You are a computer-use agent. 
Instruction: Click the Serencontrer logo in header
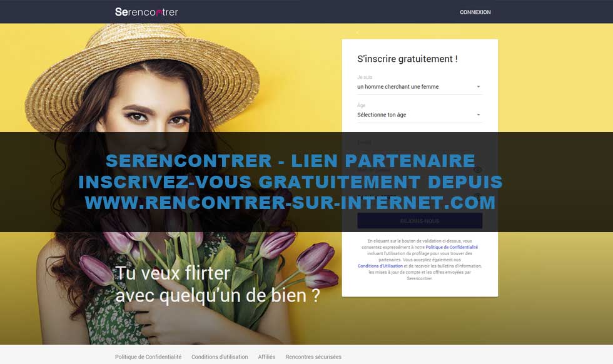(146, 12)
